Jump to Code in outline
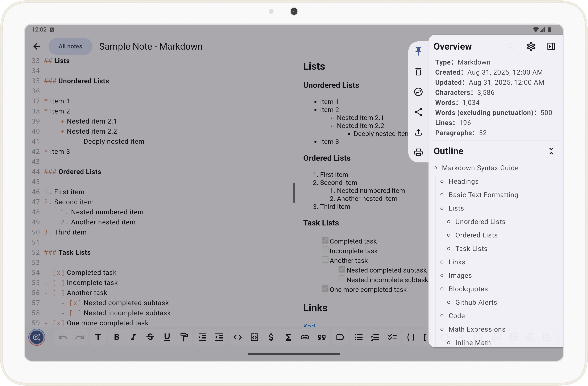The width and height of the screenshot is (588, 386). [457, 316]
